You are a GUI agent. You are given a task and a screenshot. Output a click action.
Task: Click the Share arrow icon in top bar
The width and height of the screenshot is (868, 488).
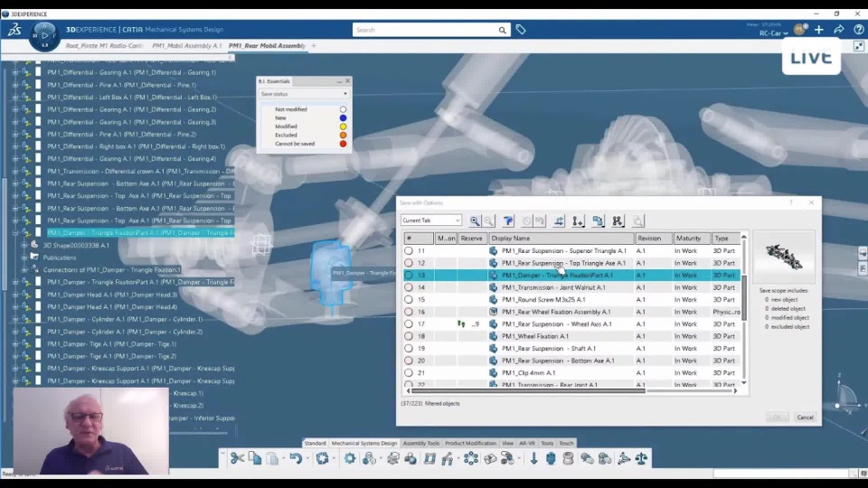coord(839,30)
